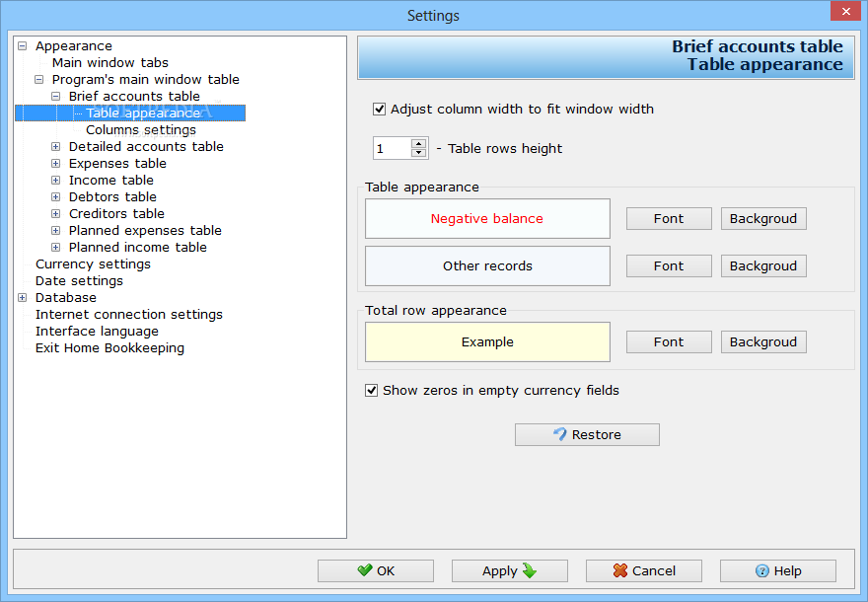Click the Restore button
This screenshot has width=868, height=602.
pos(587,435)
